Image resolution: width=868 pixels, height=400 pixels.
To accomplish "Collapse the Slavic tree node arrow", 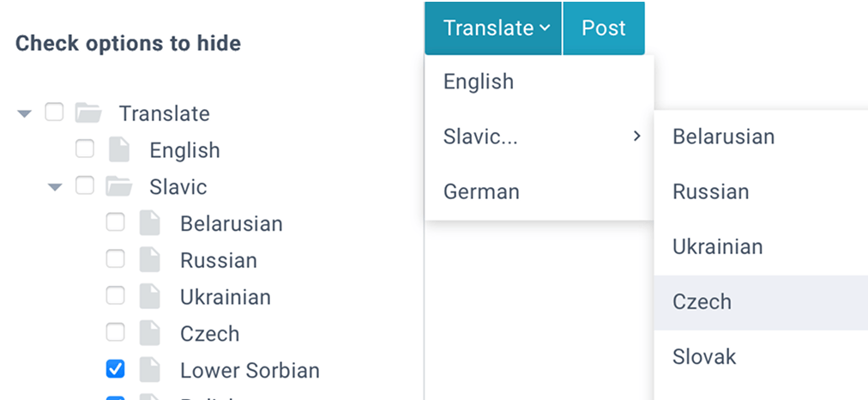I will 55,187.
